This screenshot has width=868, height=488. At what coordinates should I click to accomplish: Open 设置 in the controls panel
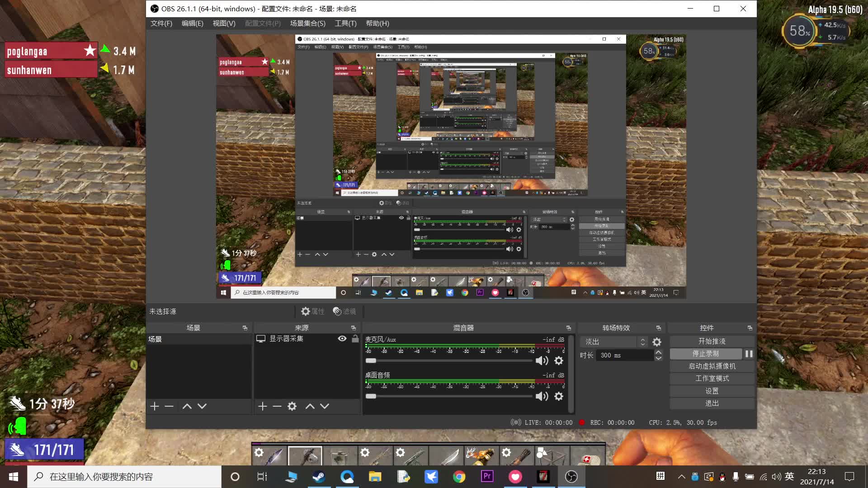[712, 391]
